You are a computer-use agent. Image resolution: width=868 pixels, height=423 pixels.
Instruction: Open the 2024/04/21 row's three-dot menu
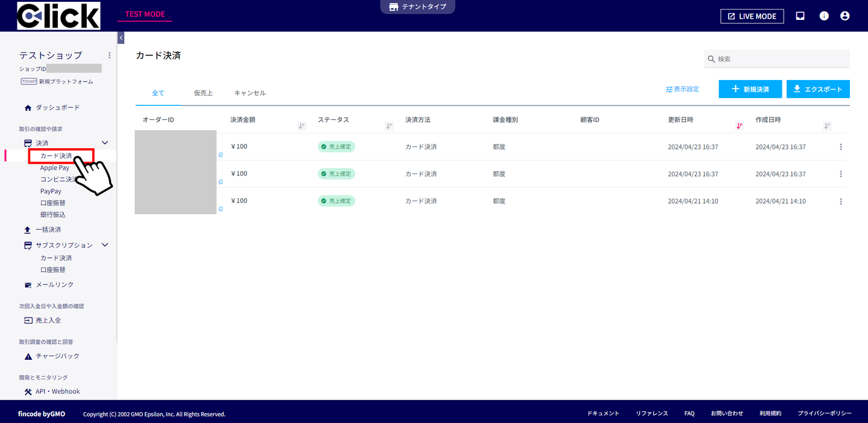coord(841,201)
